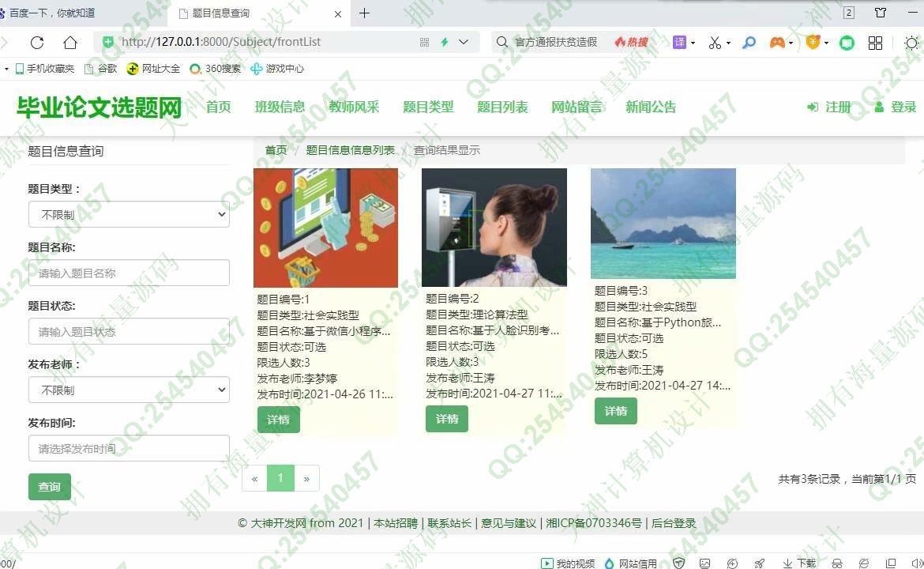Select page 1 in pagination
Image resolution: width=924 pixels, height=569 pixels.
pyautogui.click(x=280, y=478)
